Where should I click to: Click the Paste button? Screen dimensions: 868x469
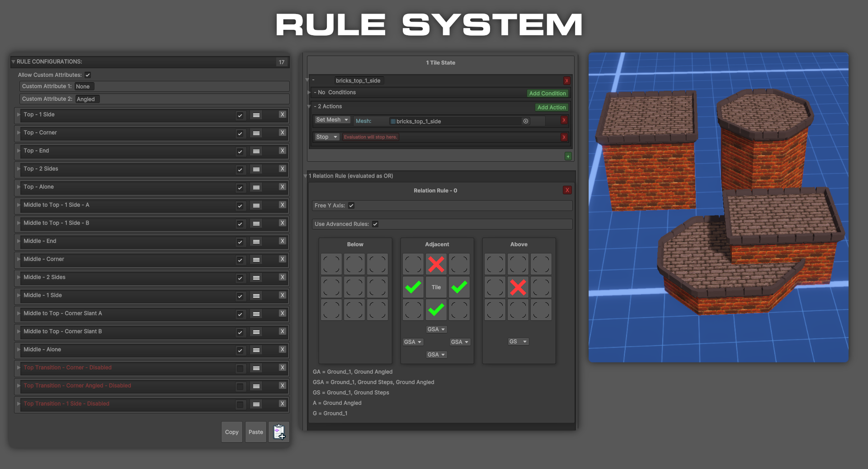pyautogui.click(x=256, y=432)
